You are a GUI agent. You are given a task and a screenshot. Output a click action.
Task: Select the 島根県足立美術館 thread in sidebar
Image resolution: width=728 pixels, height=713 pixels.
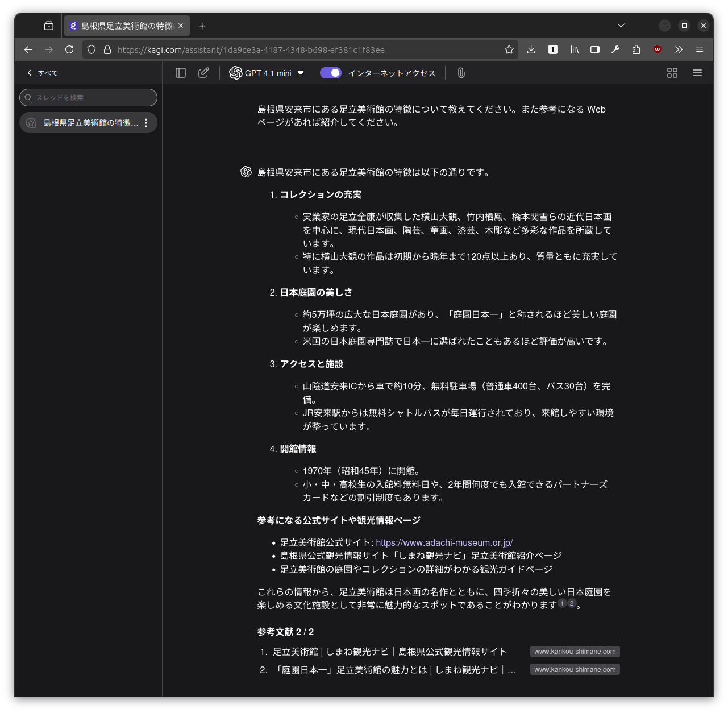tap(90, 123)
